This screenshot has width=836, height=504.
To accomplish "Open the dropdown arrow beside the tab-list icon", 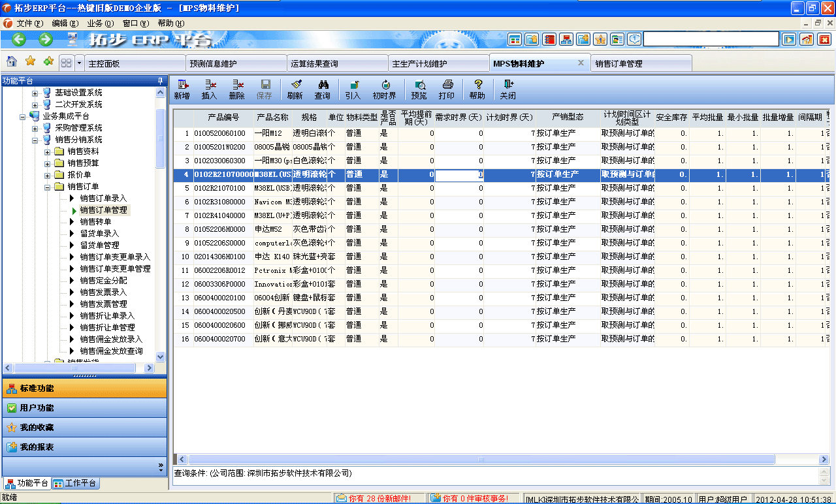I will [x=80, y=63].
